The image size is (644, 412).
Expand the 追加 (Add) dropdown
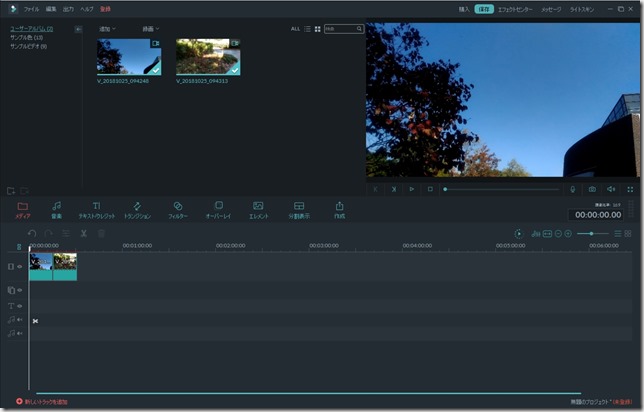(x=107, y=29)
